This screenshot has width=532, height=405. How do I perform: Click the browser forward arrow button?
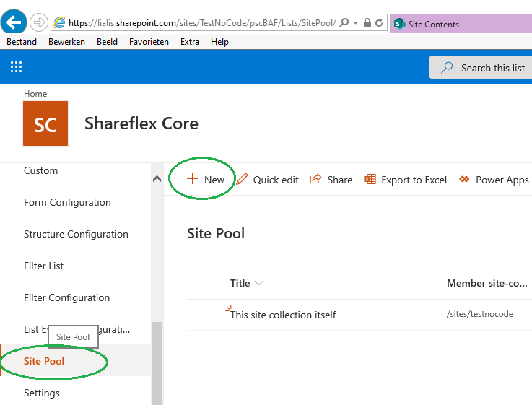(39, 22)
